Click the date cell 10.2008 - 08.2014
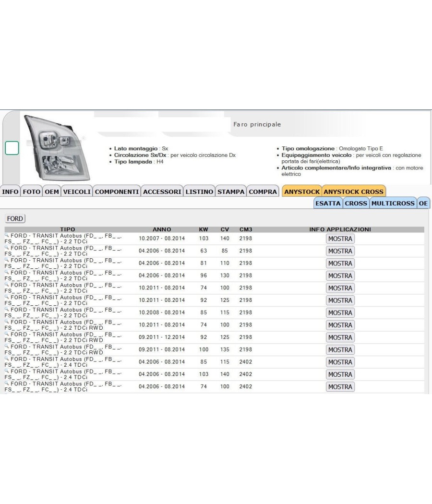 pos(162,312)
